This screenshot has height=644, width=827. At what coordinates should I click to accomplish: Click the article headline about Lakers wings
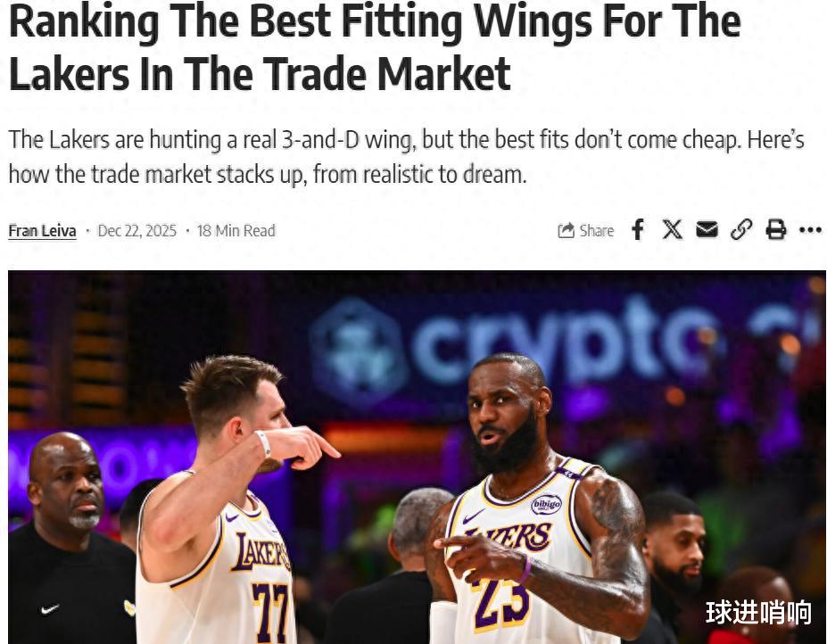[375, 47]
